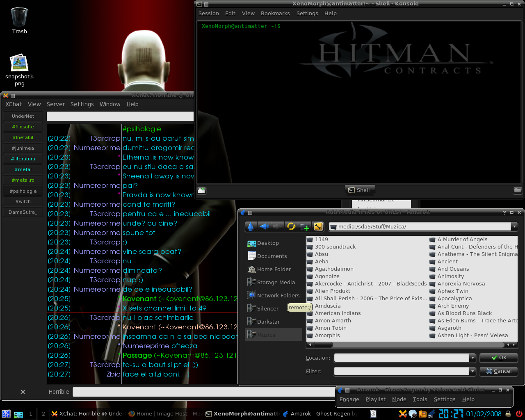This screenshot has width=525, height=420.
Task: Switch to #literatura channel in XChat
Action: [x=23, y=159]
